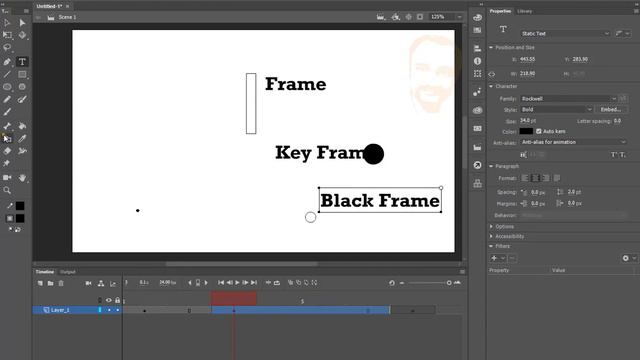Toggle onion skin button
This screenshot has height=360, width=640.
(x=291, y=283)
